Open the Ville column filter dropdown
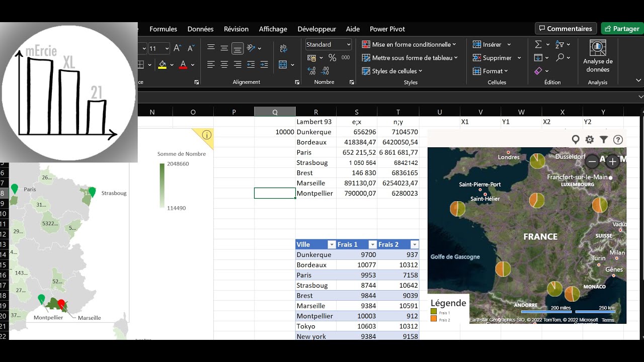 (332, 245)
